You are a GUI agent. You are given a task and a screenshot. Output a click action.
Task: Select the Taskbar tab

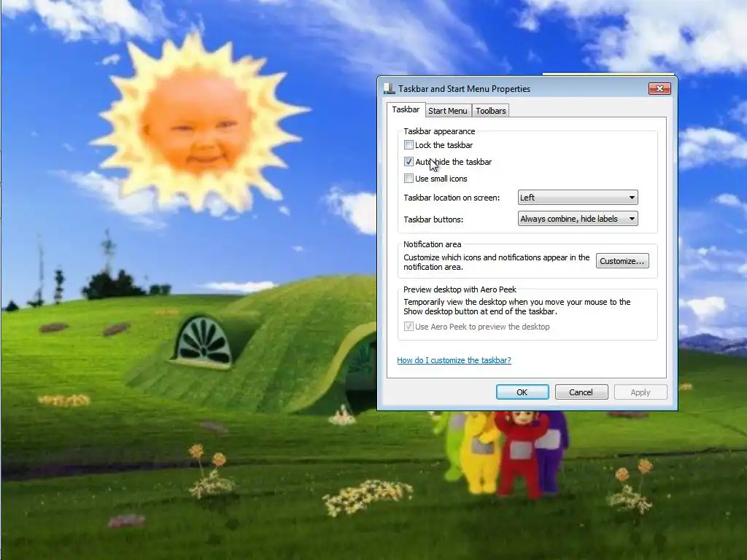pos(406,109)
